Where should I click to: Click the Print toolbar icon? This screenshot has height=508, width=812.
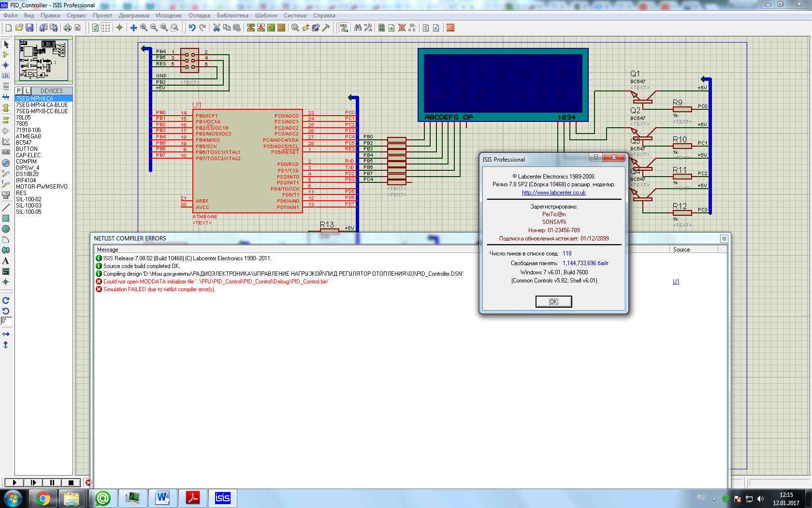click(68, 28)
